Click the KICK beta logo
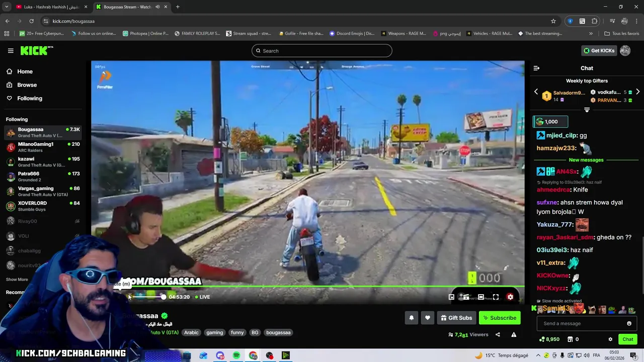The width and height of the screenshot is (644, 362). coord(37,50)
